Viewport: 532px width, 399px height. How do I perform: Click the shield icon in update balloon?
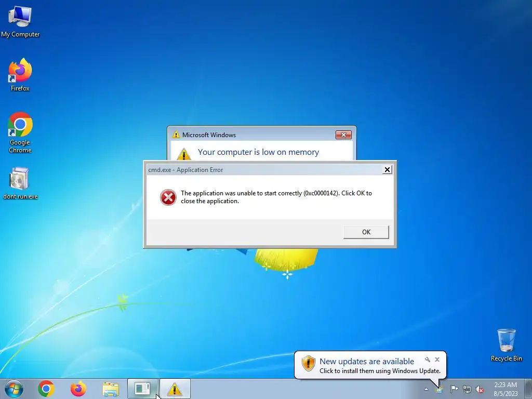[x=309, y=363]
